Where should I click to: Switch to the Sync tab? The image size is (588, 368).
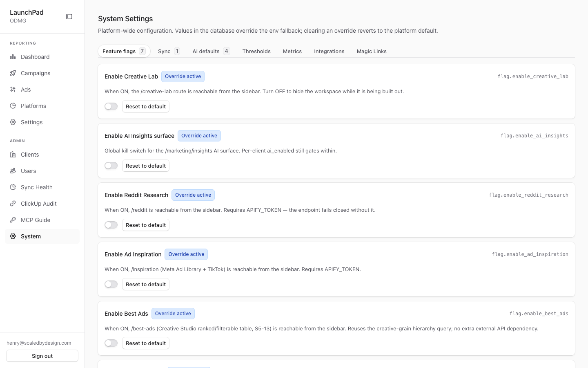169,51
